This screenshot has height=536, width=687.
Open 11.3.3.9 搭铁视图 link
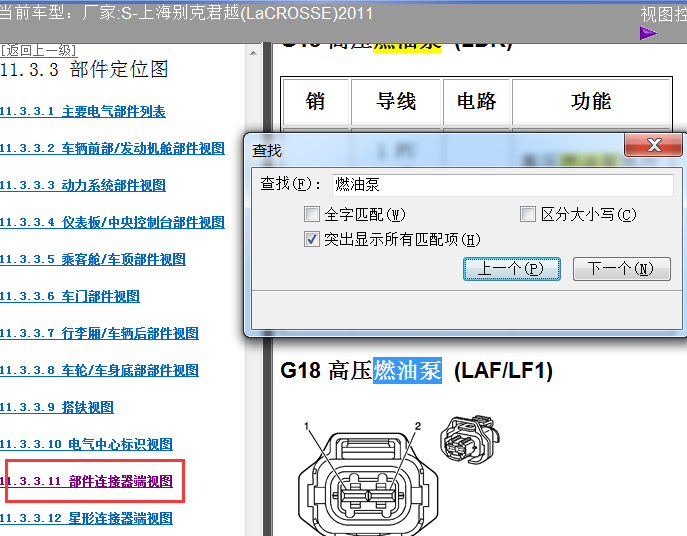(57, 407)
